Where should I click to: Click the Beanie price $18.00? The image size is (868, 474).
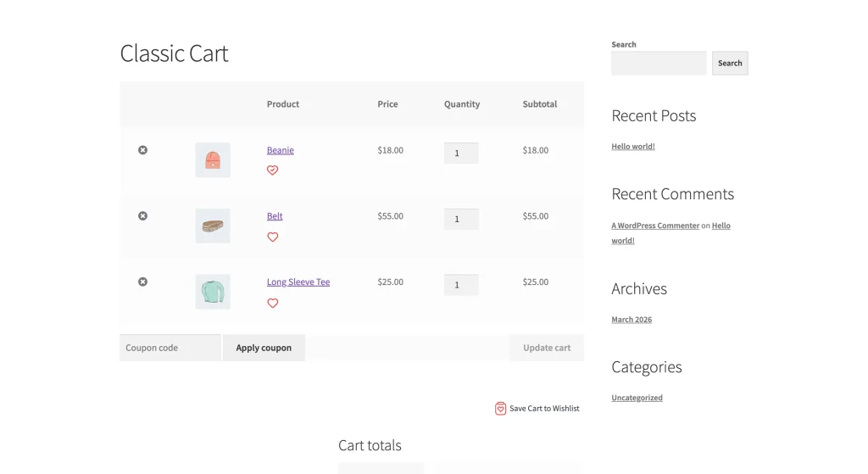(x=390, y=150)
